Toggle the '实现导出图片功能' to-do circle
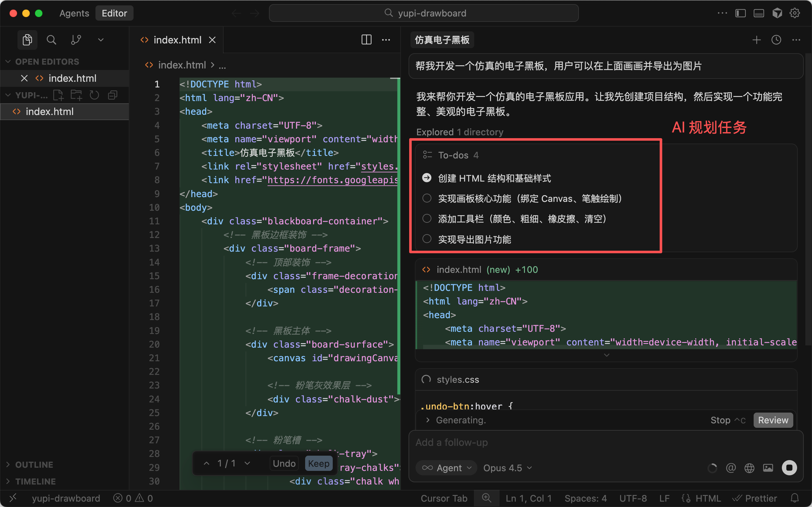Screen dimensions: 812x507 pos(427,239)
